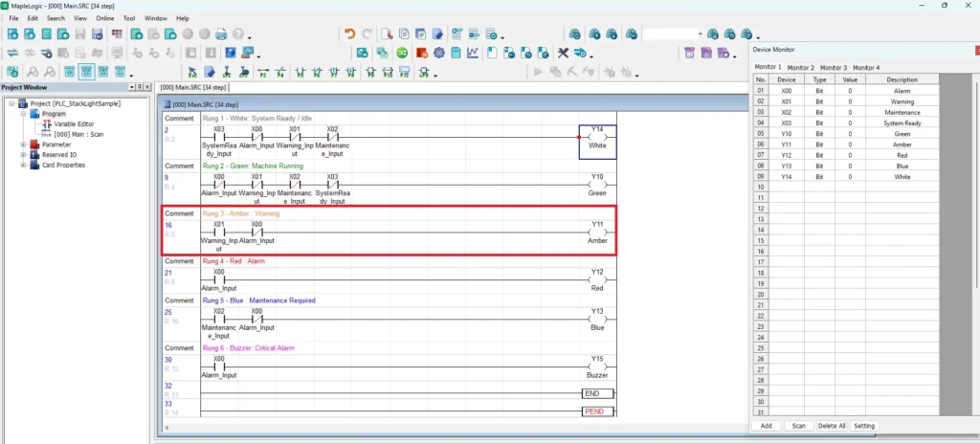Switch to Monitor 2 tab
The width and height of the screenshot is (980, 444).
[x=801, y=67]
